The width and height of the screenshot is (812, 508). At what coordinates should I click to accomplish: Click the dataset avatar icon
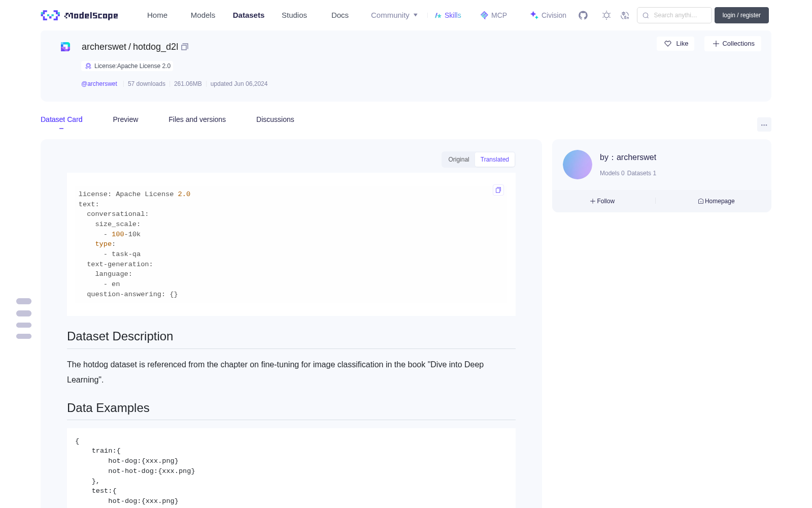click(65, 47)
